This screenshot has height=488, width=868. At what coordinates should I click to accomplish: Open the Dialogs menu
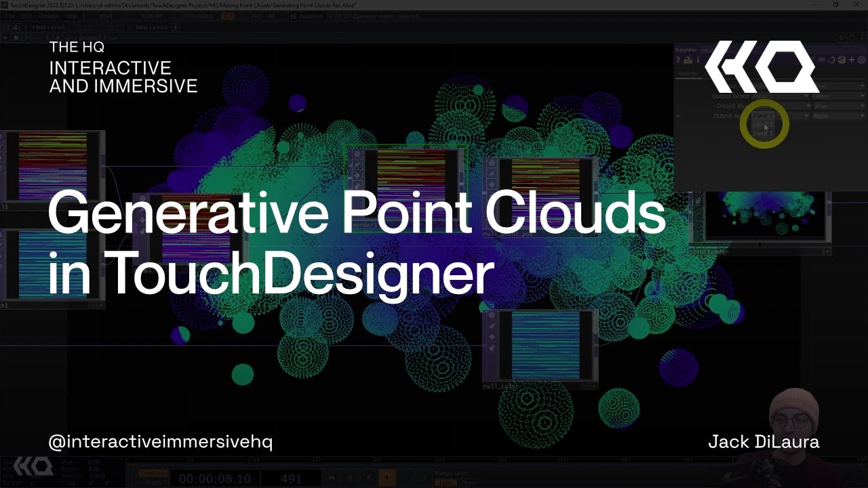49,16
